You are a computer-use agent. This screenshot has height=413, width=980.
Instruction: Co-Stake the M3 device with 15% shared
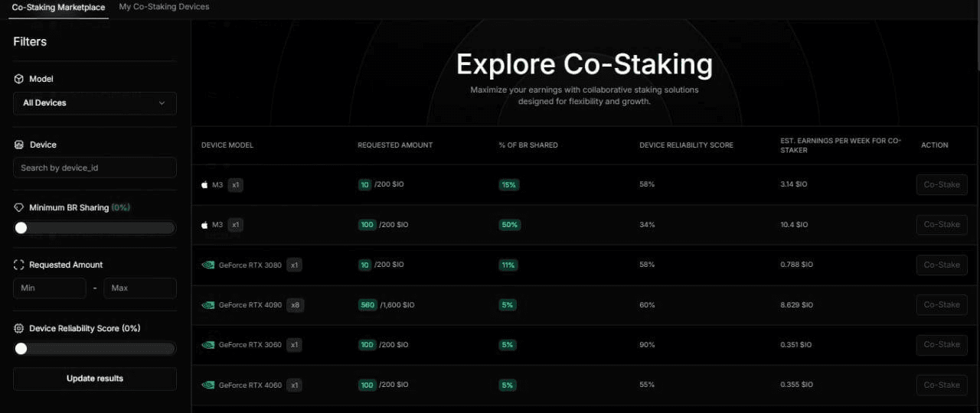pos(942,184)
